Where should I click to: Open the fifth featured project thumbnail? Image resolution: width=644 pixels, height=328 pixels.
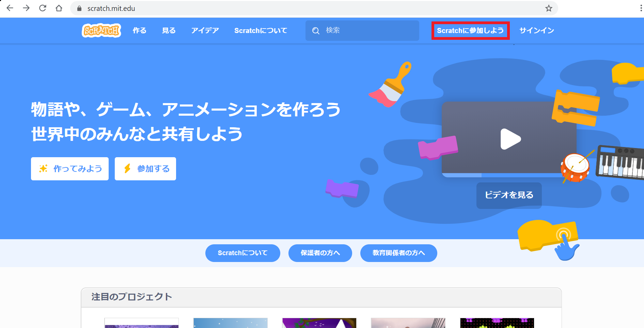click(497, 323)
